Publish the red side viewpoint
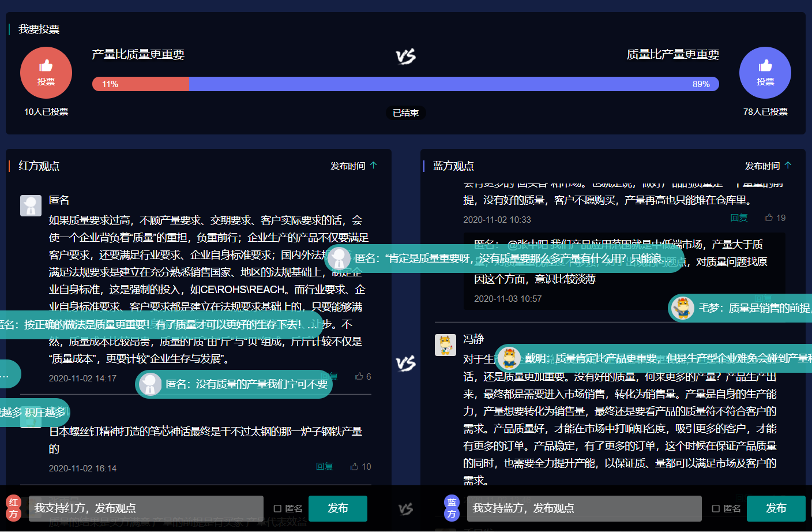Viewport: 812px width, 532px height. tap(337, 508)
